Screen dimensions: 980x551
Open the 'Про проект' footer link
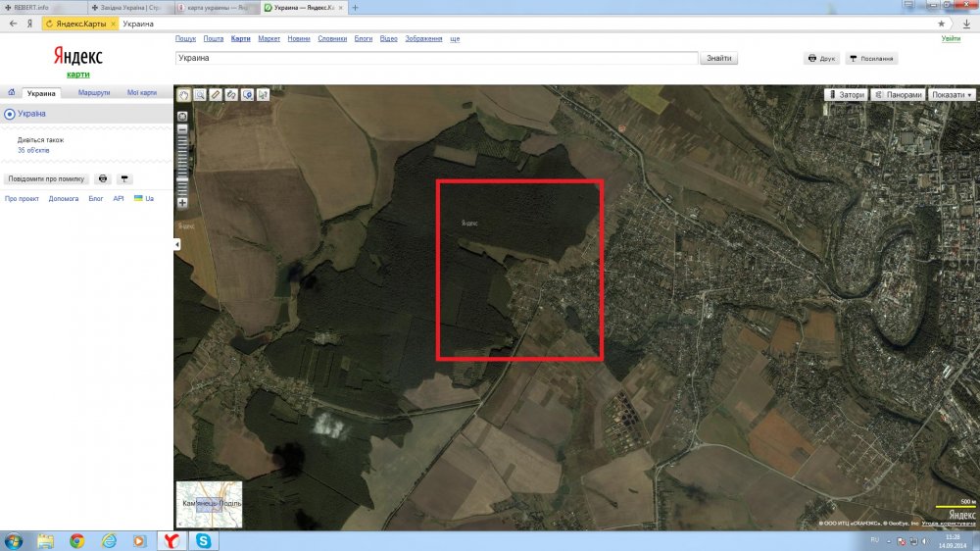(22, 198)
